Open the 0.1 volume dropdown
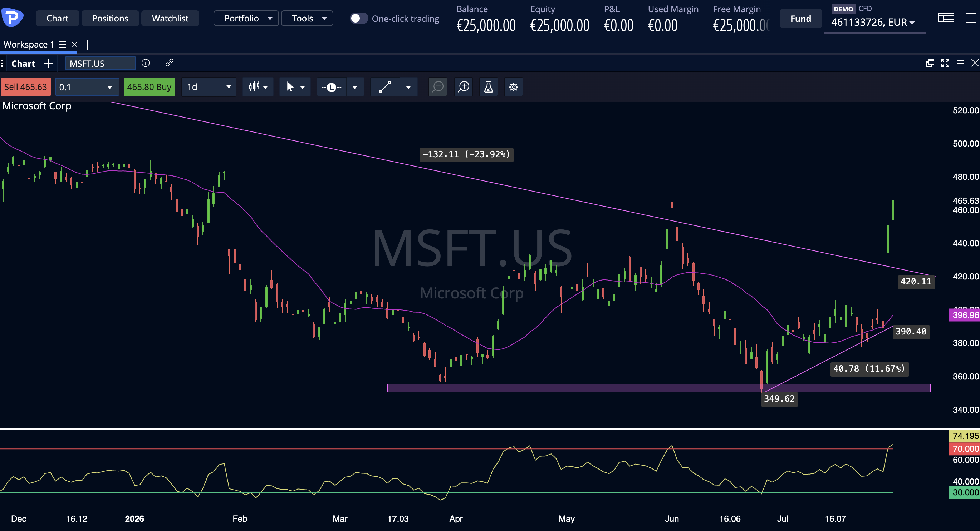This screenshot has height=531, width=980. 87,87
